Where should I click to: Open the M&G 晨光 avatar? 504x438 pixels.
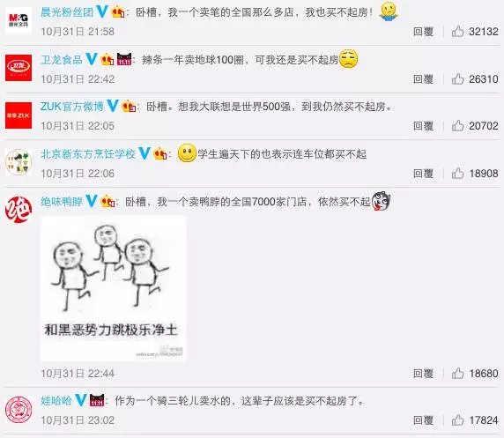pyautogui.click(x=19, y=20)
